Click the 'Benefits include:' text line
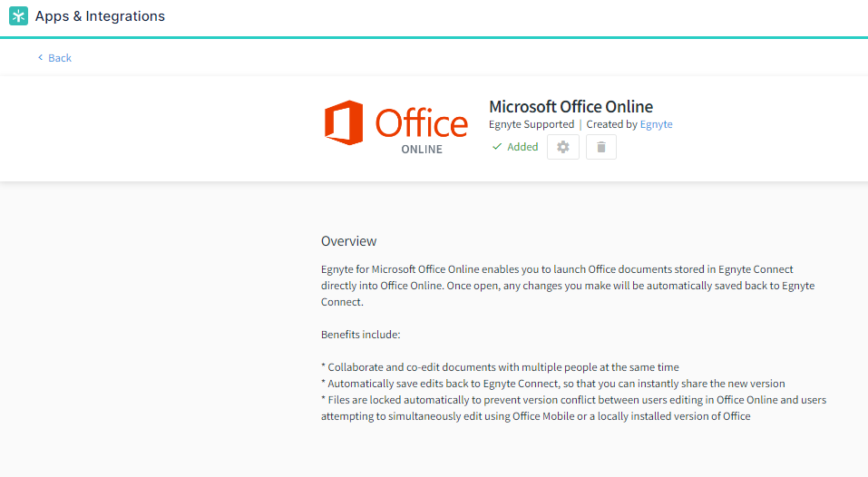This screenshot has width=868, height=477. tap(360, 335)
